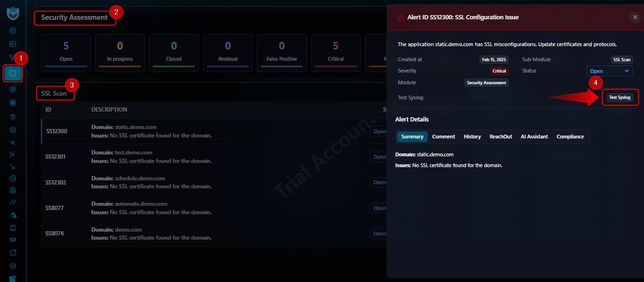The image size is (644, 282).
Task: Open the processor chip sidebar icon
Action: tap(13, 102)
